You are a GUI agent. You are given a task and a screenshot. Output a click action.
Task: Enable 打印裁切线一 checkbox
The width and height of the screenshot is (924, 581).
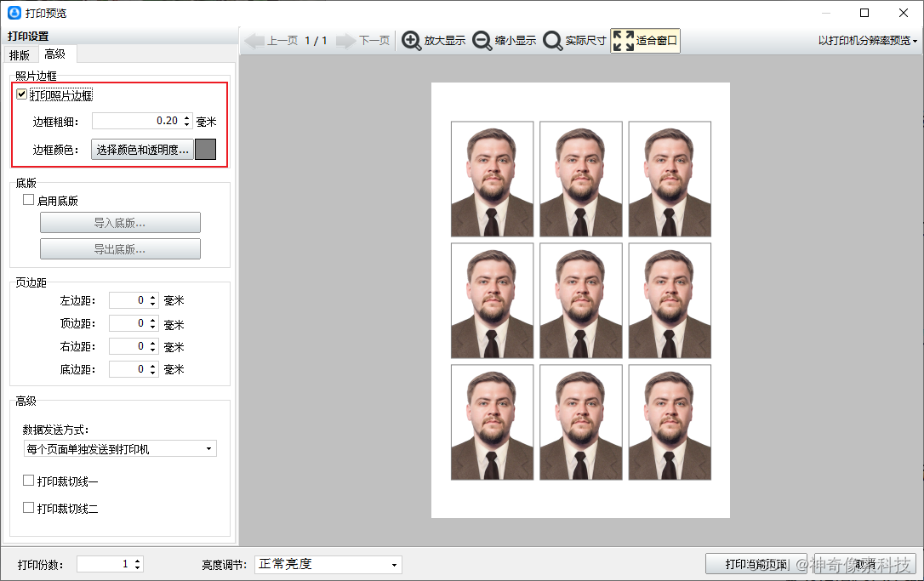(28, 481)
